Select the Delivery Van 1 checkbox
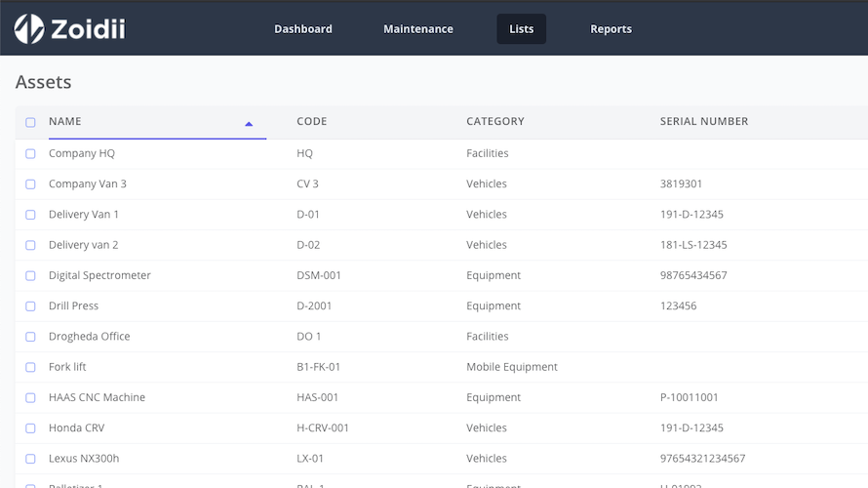 (30, 215)
